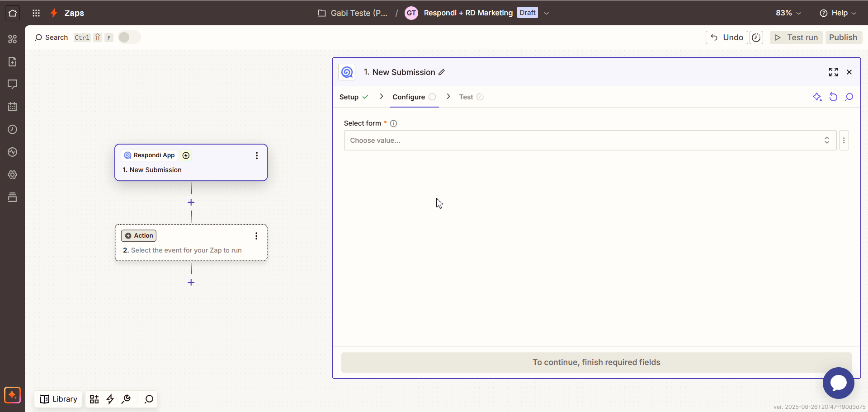
Task: Open the calendar sidebar icon
Action: 13,107
